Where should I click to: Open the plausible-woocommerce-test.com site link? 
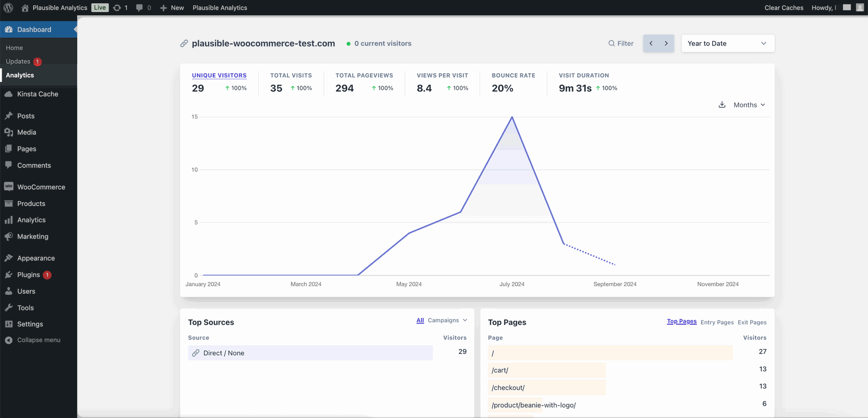(263, 43)
